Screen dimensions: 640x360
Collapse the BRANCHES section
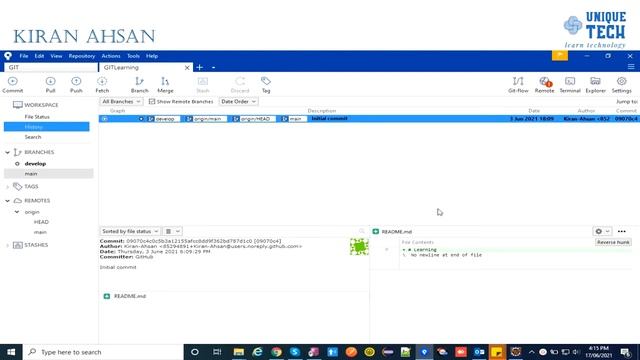(x=7, y=152)
